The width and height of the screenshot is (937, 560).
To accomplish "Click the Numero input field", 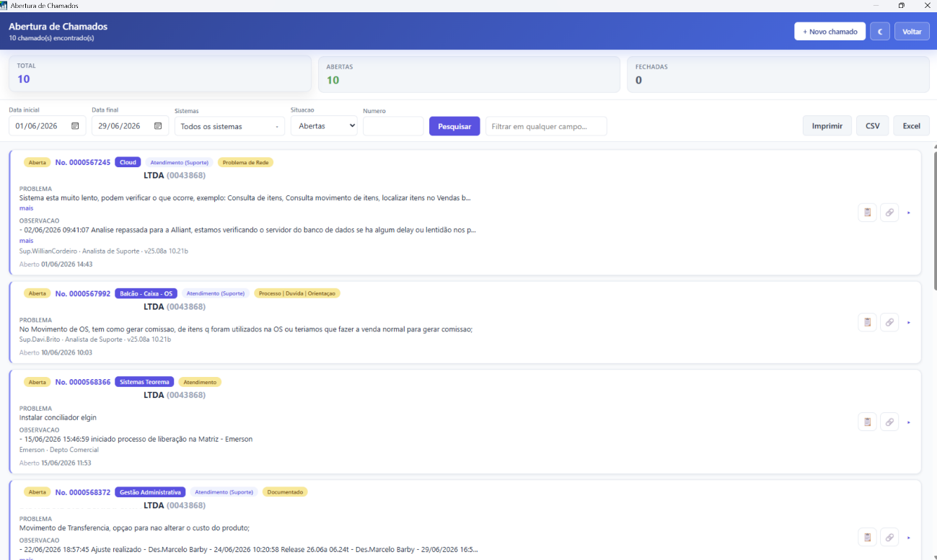I will coord(393,126).
